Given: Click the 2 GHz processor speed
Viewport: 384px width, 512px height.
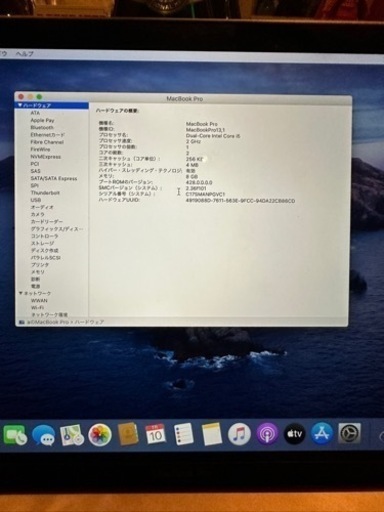Looking at the screenshot, I should coord(193,141).
